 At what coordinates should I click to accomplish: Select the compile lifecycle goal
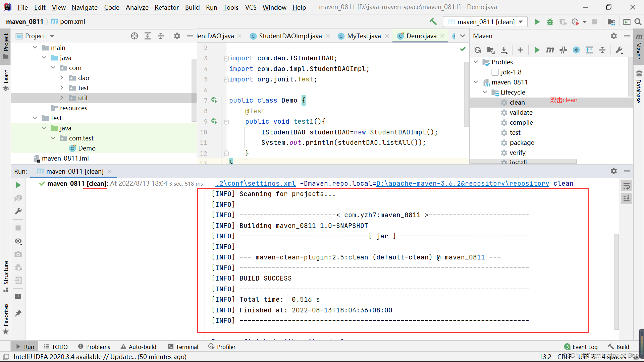pos(521,122)
